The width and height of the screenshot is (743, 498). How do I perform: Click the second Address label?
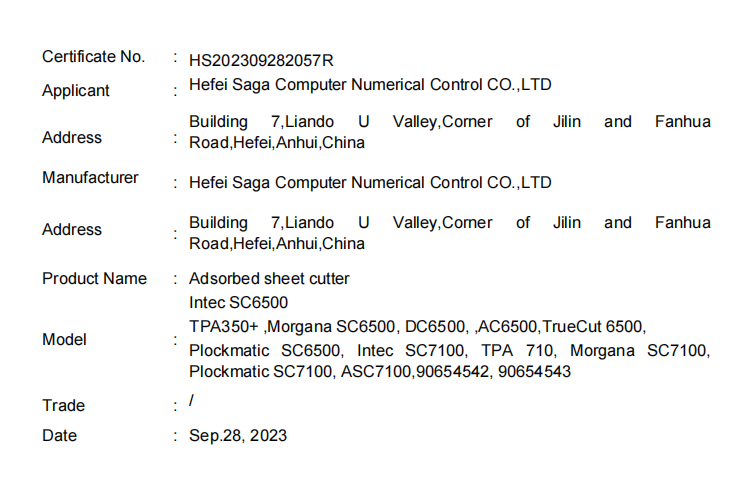[71, 229]
